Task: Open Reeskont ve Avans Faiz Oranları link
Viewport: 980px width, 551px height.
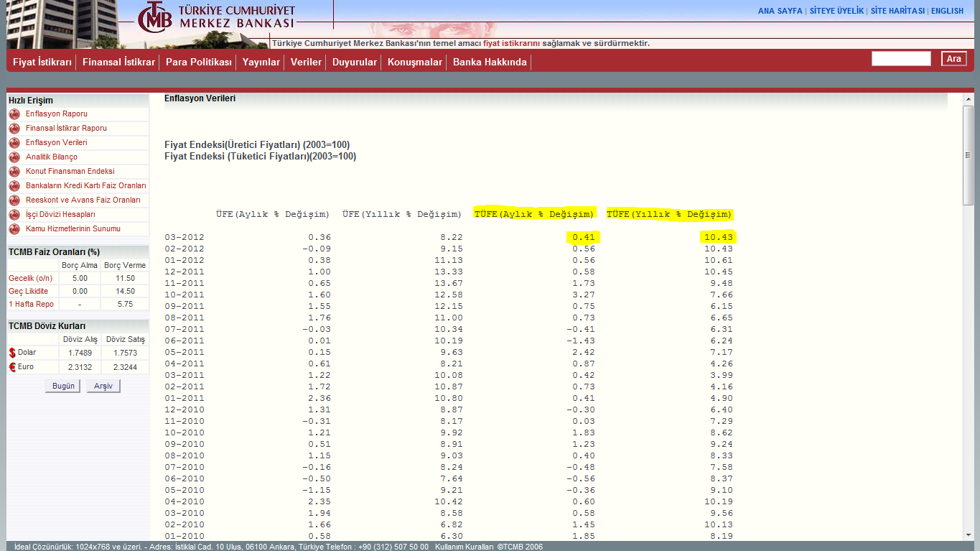Action: 83,200
